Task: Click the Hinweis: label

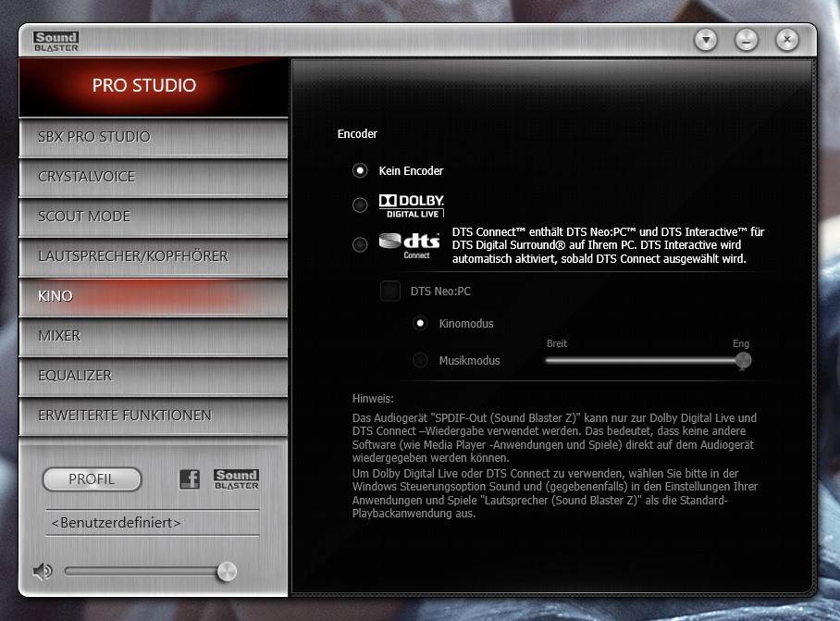Action: pyautogui.click(x=373, y=399)
